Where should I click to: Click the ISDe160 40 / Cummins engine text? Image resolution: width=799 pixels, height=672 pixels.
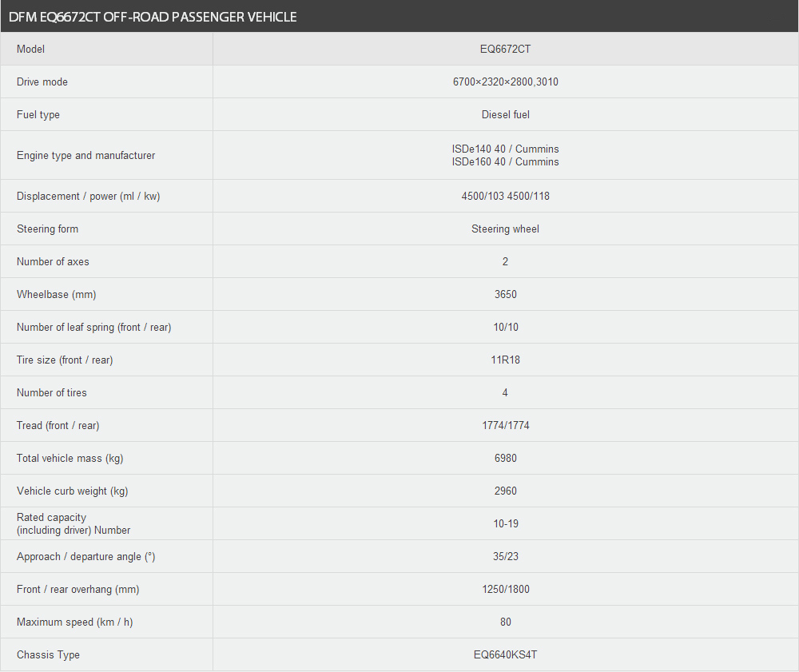click(505, 161)
